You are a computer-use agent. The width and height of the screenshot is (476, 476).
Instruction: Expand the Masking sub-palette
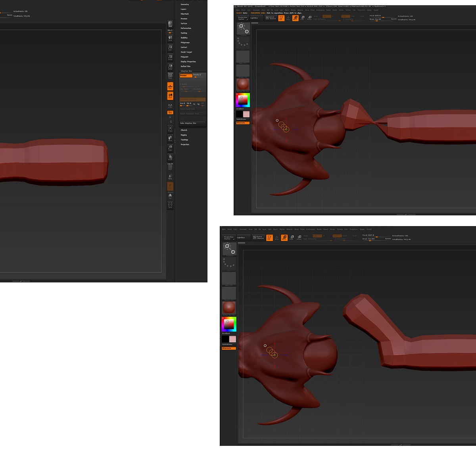point(184,33)
